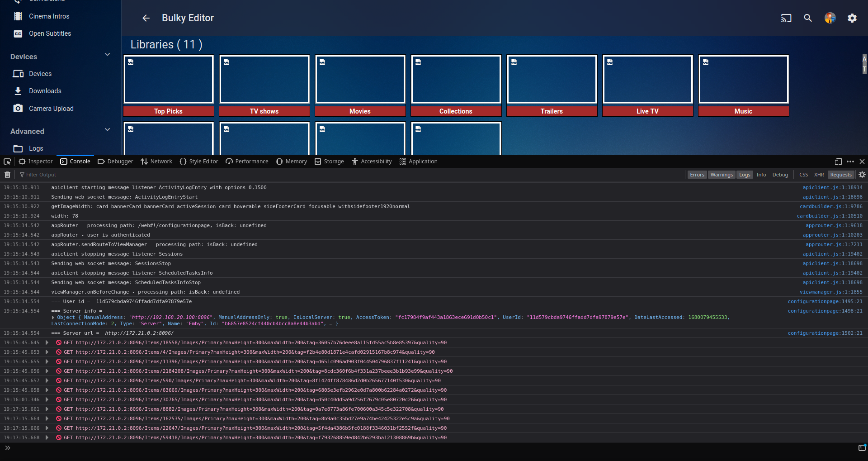Toggle responsive design mode icon

click(838, 162)
